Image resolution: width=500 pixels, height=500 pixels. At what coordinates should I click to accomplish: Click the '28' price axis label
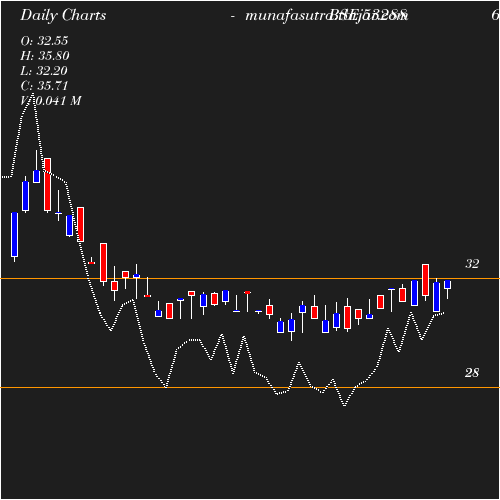[x=472, y=373]
